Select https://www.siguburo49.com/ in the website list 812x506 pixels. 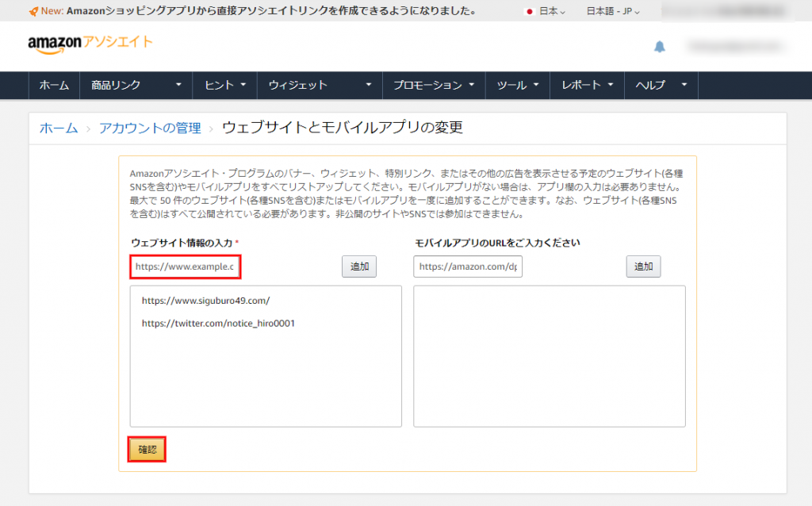[205, 301]
